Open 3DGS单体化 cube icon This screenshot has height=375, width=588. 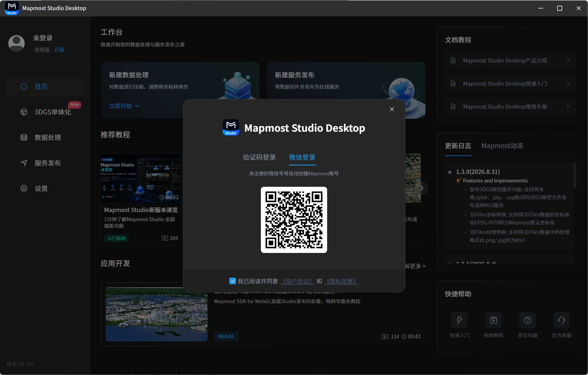click(24, 112)
